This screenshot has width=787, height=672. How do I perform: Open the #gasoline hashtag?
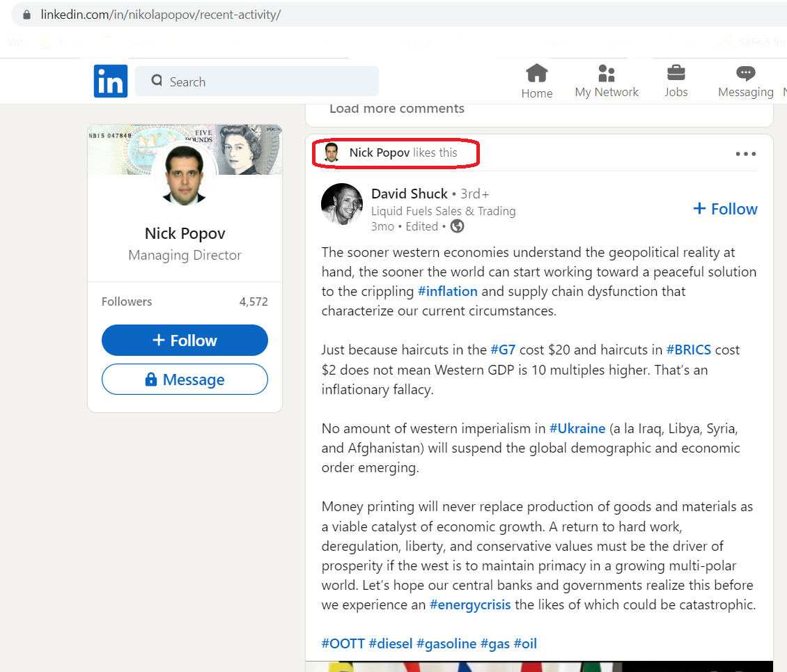coord(446,643)
